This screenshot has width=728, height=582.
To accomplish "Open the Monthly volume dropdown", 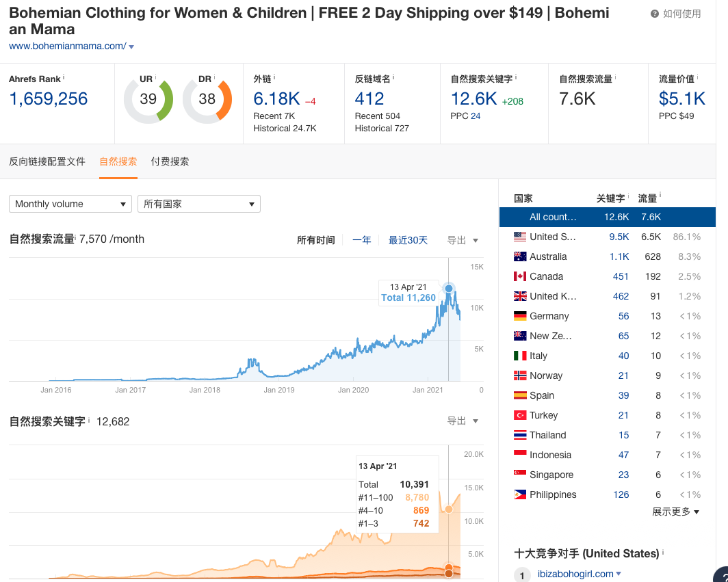I will pos(70,204).
